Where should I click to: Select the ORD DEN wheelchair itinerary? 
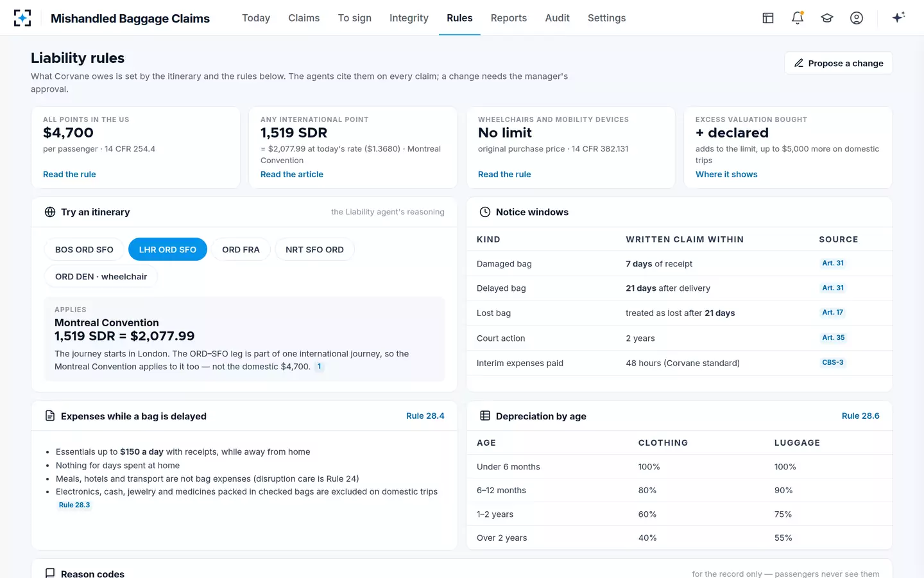tap(101, 276)
